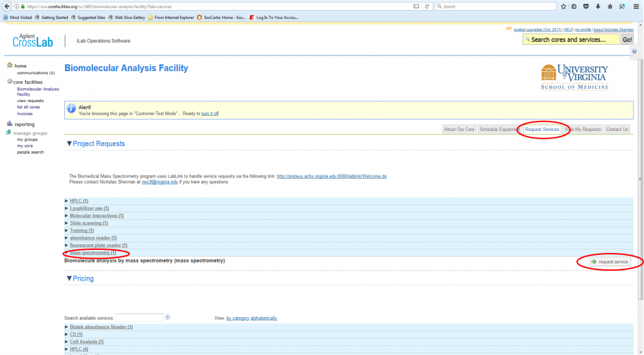Image resolution: width=644 pixels, height=355 pixels.
Task: Expand Molecular Interactions (1)
Action: [x=96, y=216]
